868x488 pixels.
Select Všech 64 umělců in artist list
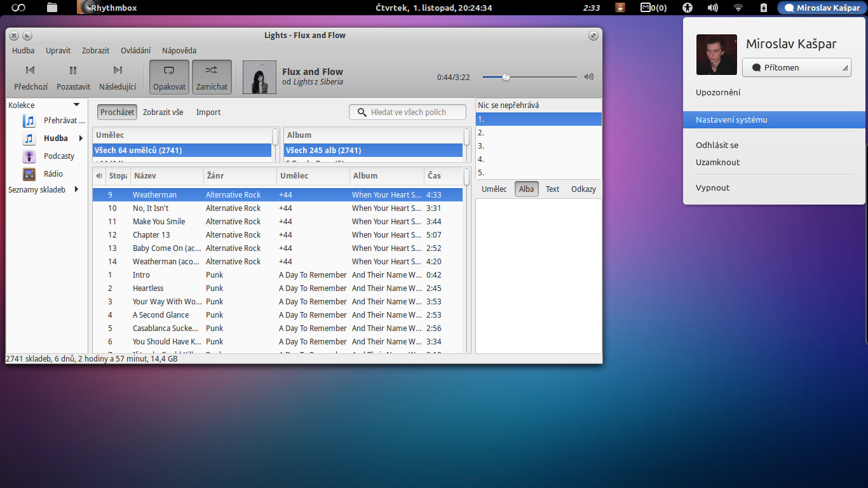click(182, 151)
